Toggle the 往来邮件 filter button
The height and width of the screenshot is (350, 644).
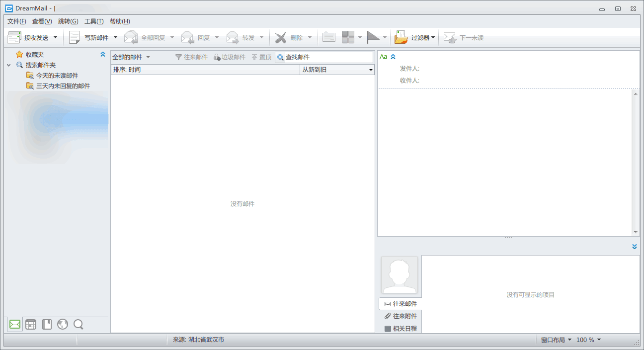pos(191,57)
